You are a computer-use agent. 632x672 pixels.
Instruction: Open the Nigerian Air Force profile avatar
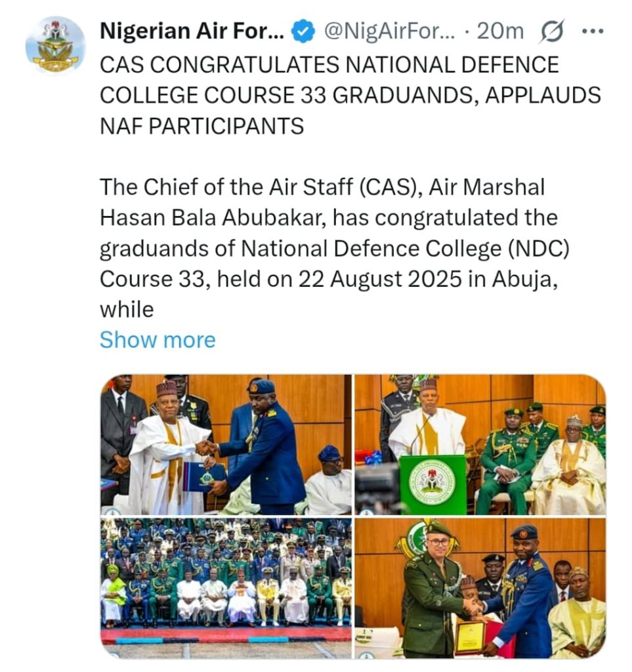tap(56, 46)
